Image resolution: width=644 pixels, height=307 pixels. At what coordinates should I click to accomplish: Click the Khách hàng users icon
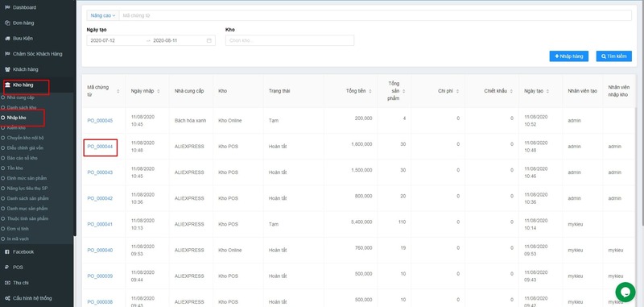(7, 69)
